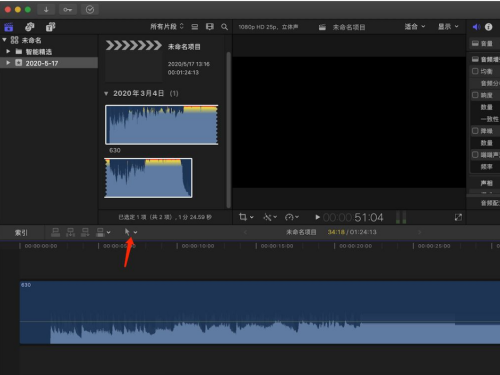The width and height of the screenshot is (500, 375).
Task: Click the search magnifier in the browser
Action: (x=225, y=27)
